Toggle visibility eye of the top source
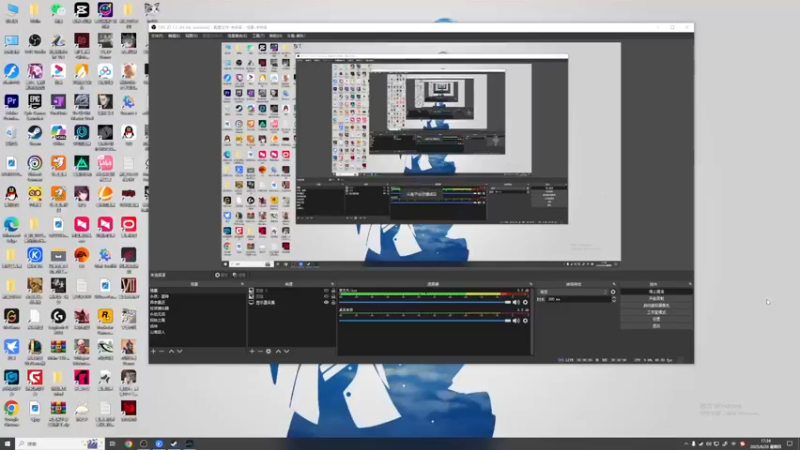Image resolution: width=800 pixels, height=450 pixels. coord(327,291)
